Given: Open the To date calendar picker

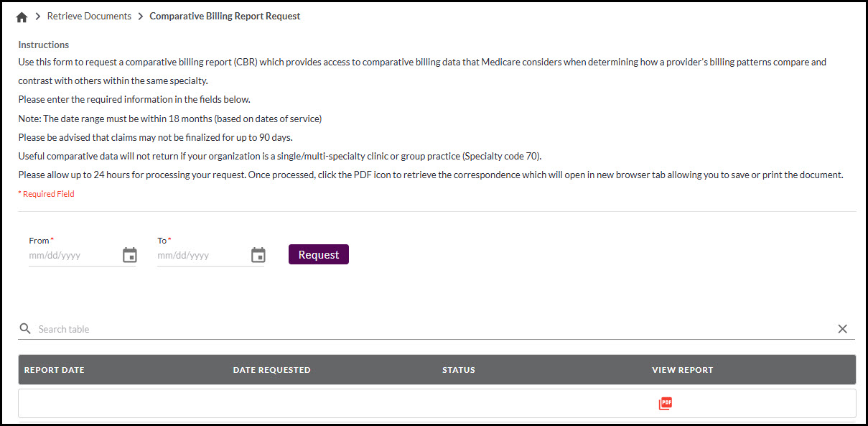Looking at the screenshot, I should 258,255.
